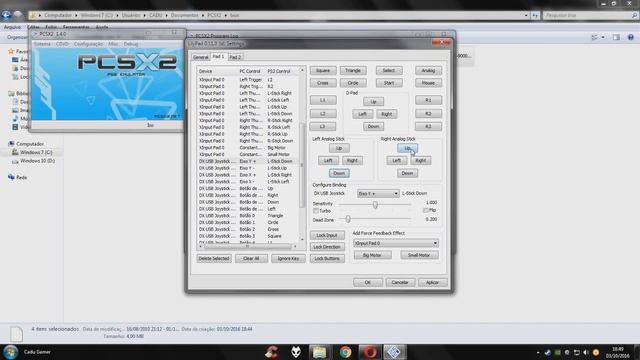Click the R1 button binding
The width and height of the screenshot is (640, 360).
click(x=428, y=100)
